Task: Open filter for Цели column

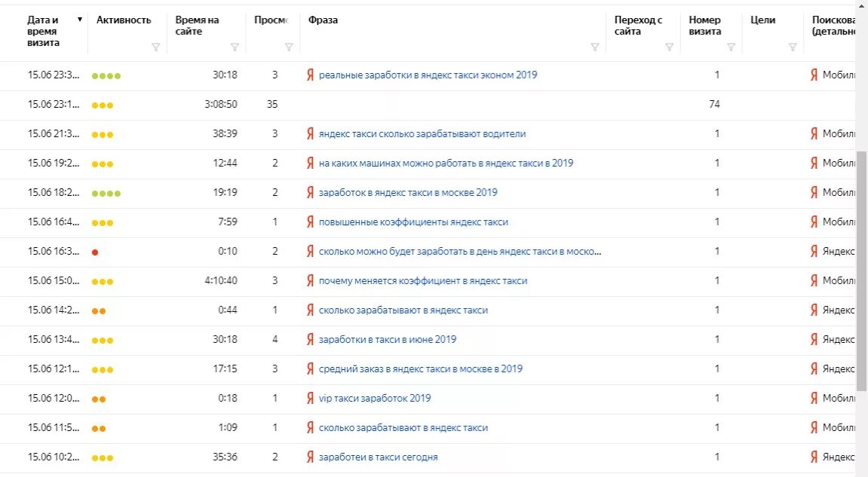Action: click(793, 47)
